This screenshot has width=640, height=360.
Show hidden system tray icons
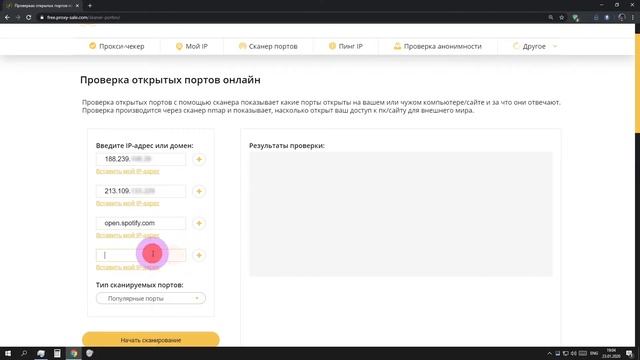(x=549, y=353)
